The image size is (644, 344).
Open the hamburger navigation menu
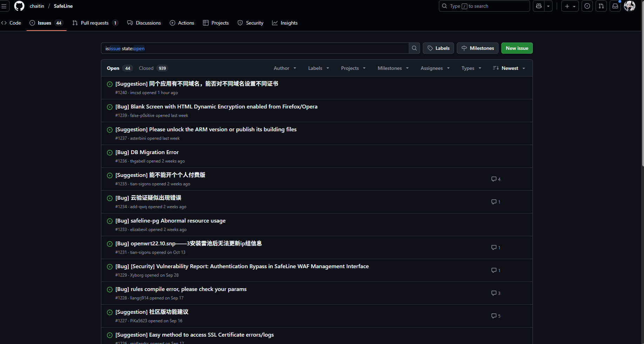[5, 6]
